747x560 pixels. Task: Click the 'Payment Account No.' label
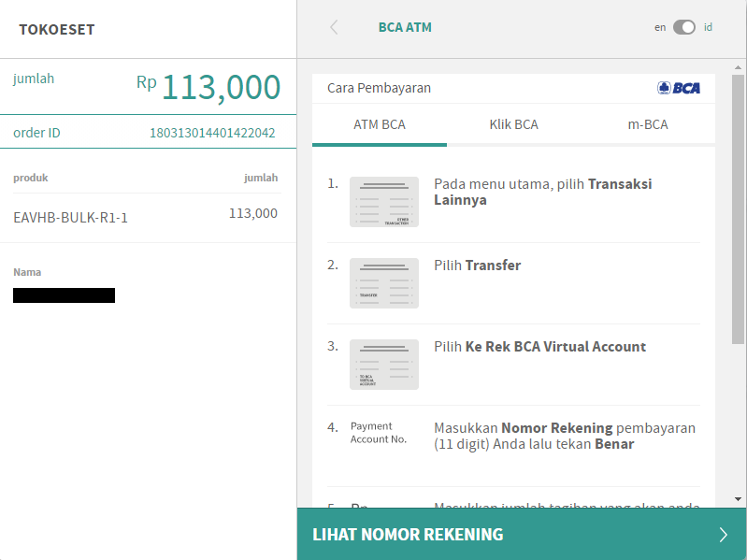(x=379, y=432)
